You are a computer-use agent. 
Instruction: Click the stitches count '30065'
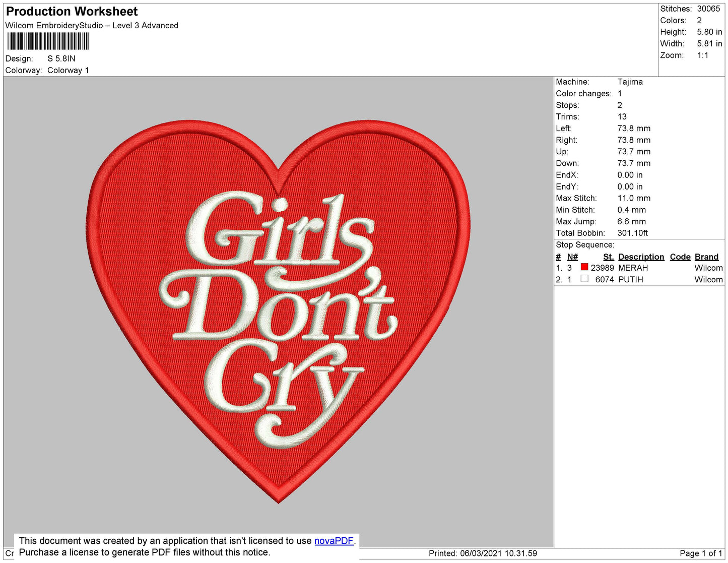click(x=708, y=9)
